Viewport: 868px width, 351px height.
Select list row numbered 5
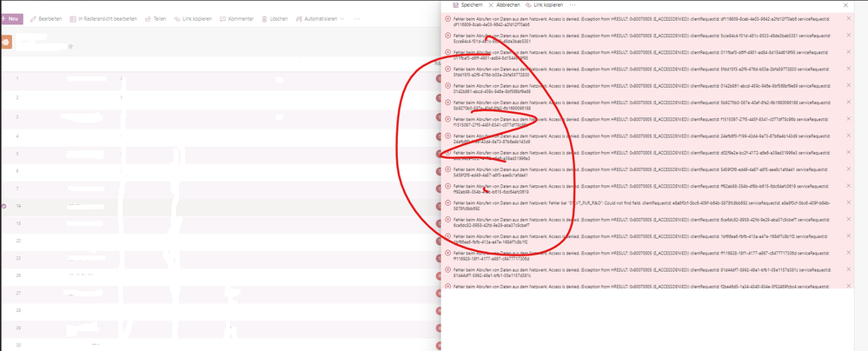(221, 154)
